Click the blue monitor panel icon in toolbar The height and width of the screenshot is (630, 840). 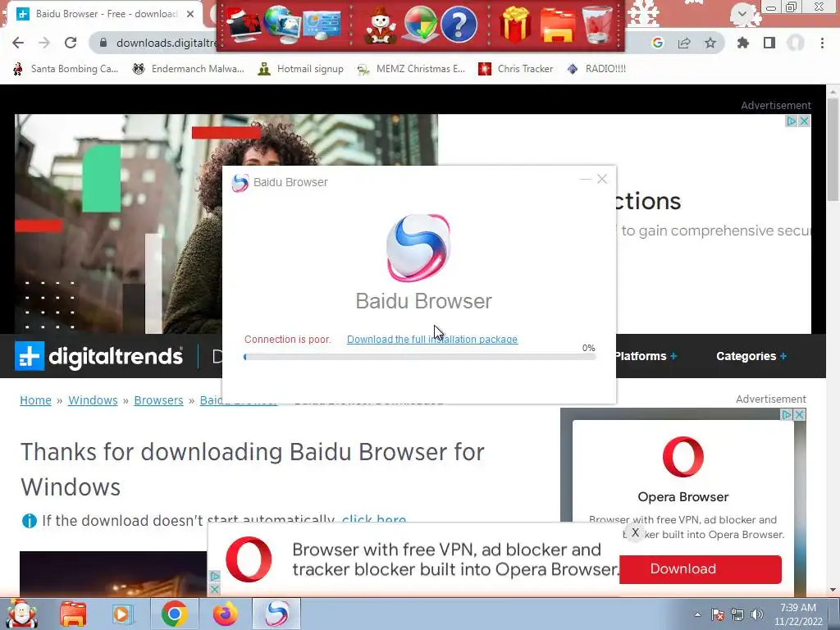(322, 25)
